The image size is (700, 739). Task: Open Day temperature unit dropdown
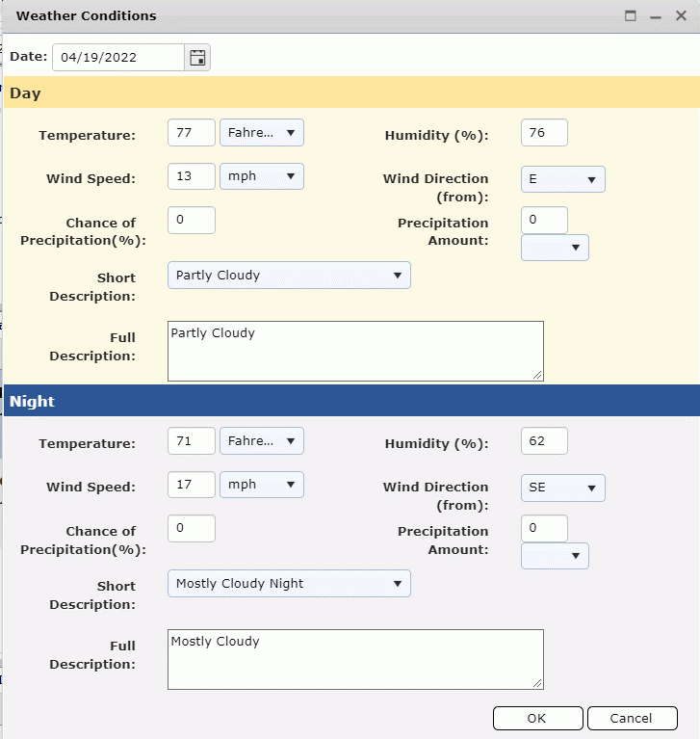[262, 133]
